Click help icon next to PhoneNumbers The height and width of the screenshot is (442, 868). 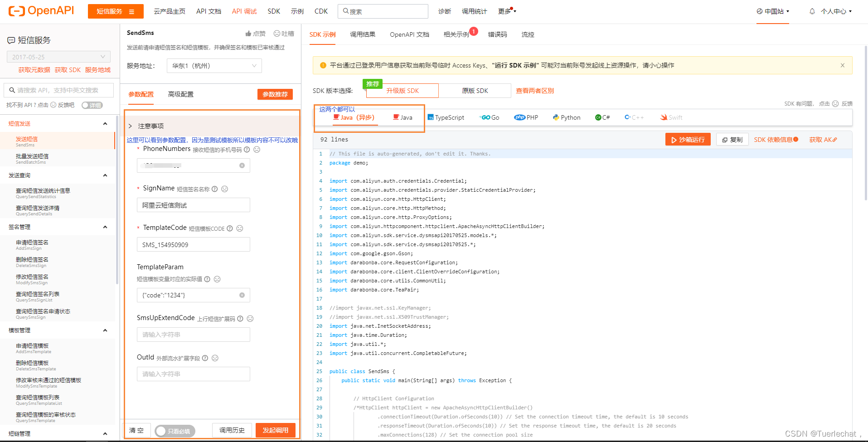click(247, 150)
